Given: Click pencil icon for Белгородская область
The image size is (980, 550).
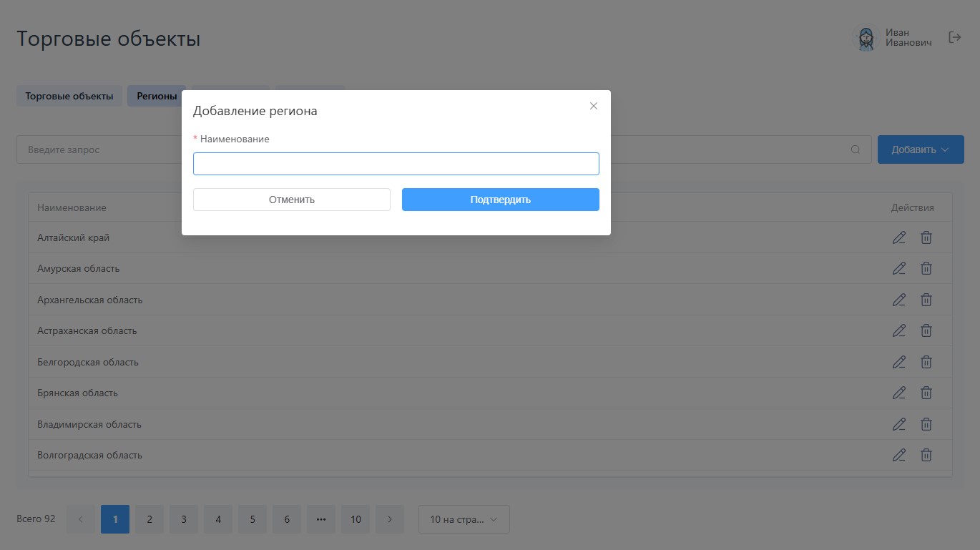Looking at the screenshot, I should click(899, 362).
